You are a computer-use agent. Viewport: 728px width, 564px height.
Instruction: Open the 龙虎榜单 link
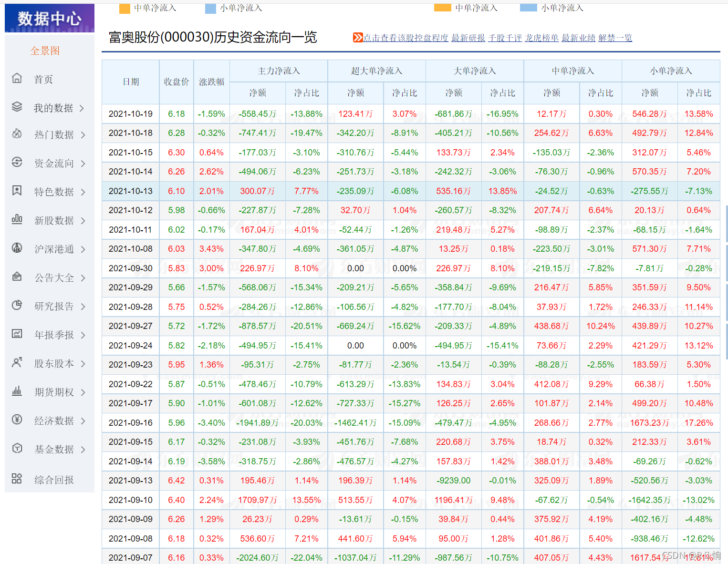click(541, 38)
